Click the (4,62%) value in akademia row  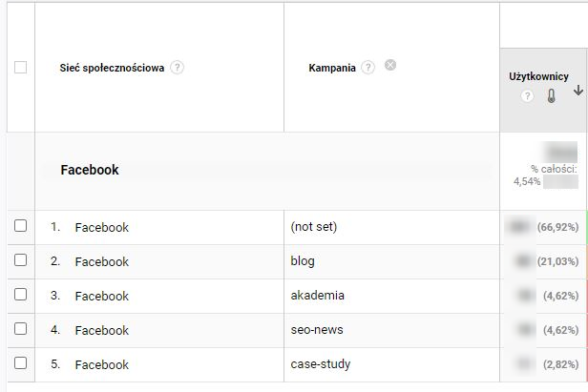pyautogui.click(x=560, y=296)
